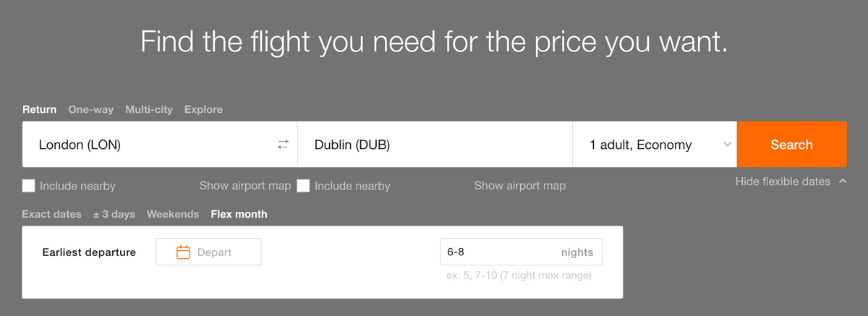The image size is (868, 316).
Task: Hide flexible dates options
Action: pos(783,182)
